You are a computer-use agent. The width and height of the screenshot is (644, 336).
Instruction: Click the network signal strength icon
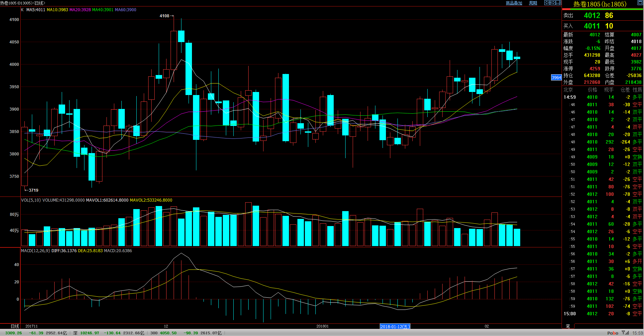625,333
